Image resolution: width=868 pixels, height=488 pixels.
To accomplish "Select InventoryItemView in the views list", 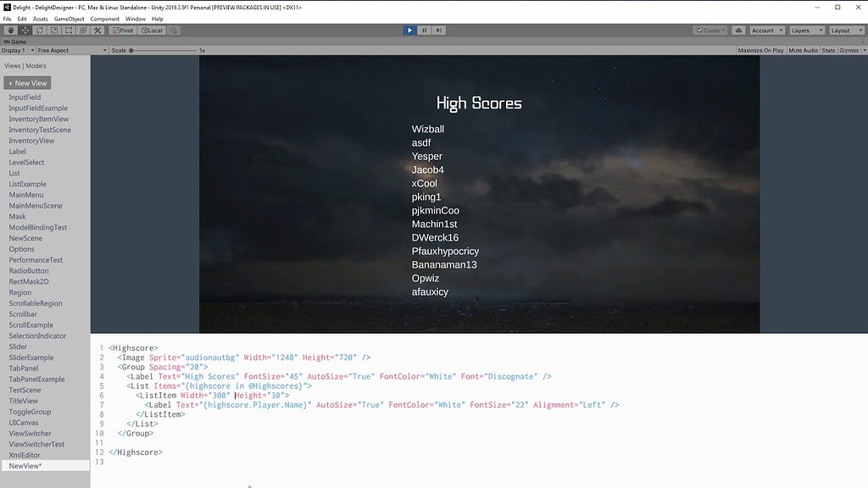I will [x=37, y=119].
